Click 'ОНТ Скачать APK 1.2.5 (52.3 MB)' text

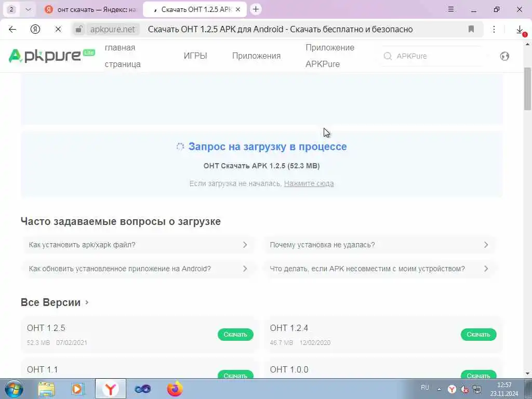click(262, 166)
